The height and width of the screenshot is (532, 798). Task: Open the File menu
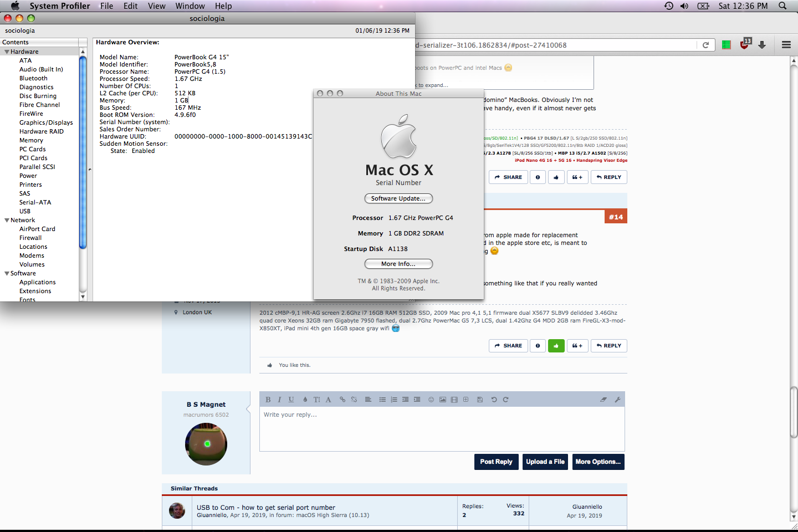point(106,6)
